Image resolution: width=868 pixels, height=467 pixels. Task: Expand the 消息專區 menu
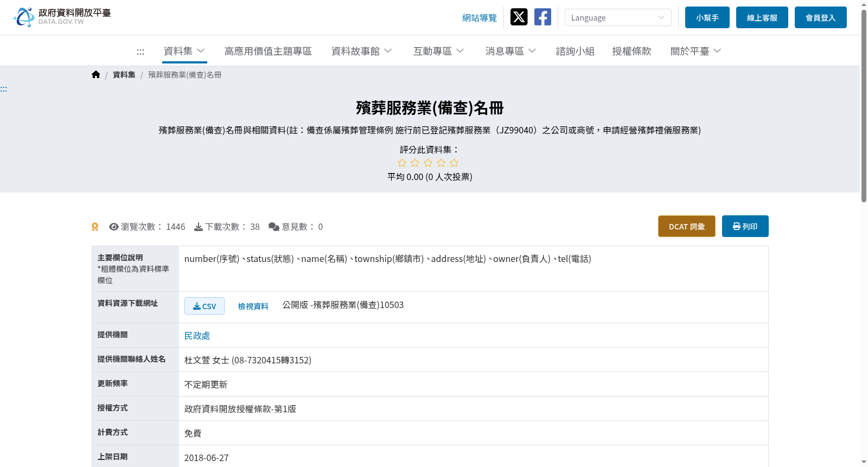point(511,51)
